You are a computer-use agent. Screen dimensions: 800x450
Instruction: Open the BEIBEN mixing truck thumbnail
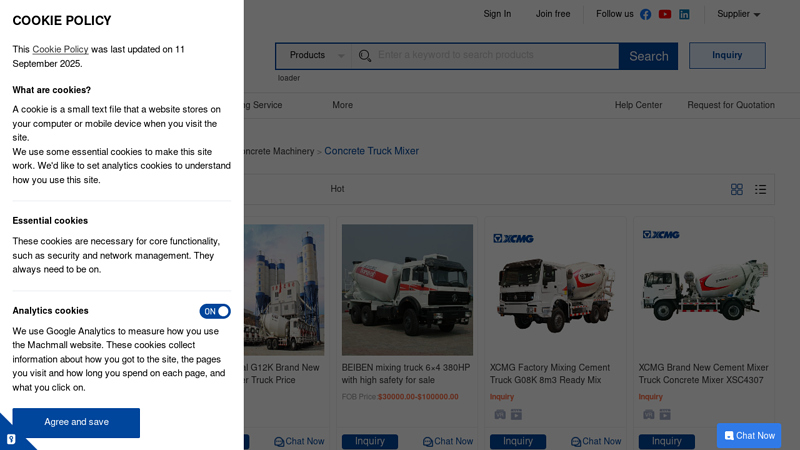coord(407,289)
